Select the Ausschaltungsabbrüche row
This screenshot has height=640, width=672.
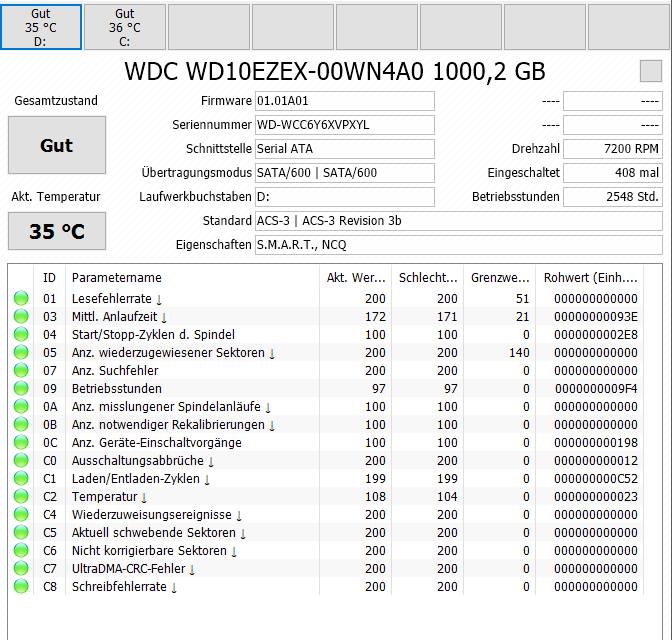point(326,460)
